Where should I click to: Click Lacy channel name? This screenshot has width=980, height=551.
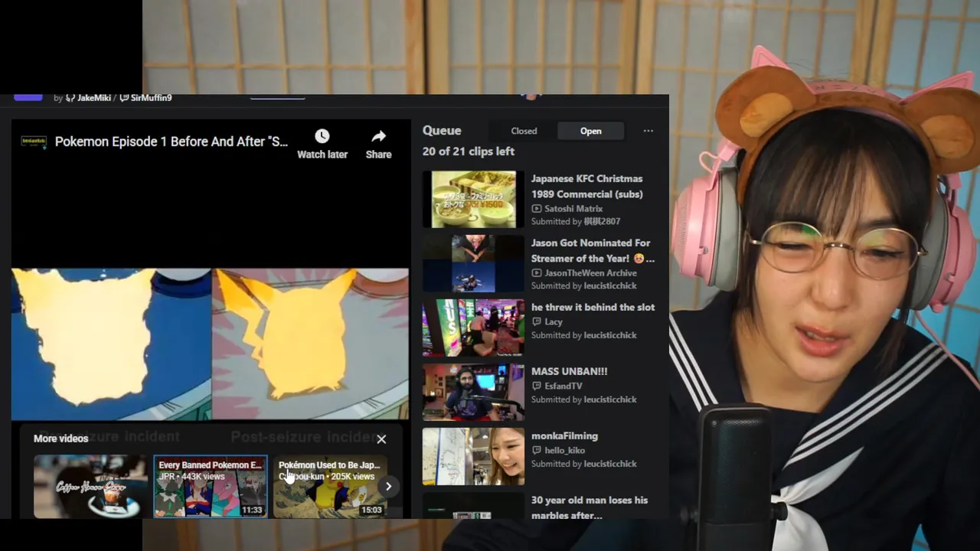[554, 321]
